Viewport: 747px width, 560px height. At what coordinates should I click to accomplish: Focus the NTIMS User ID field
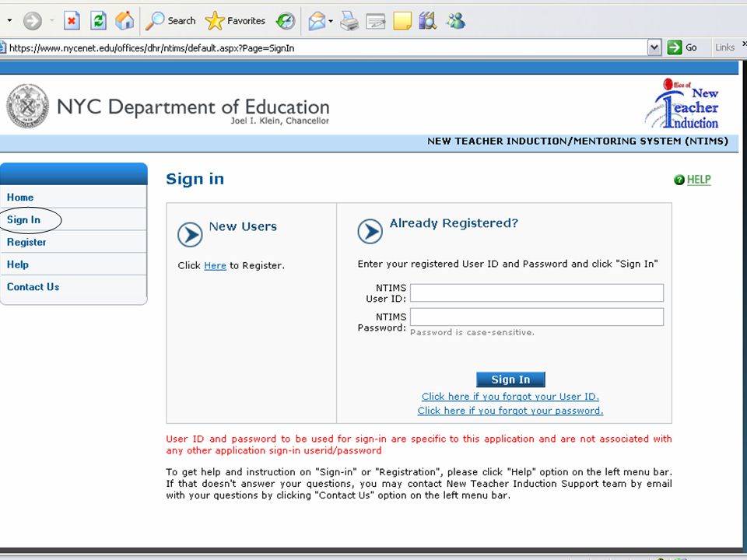click(536, 293)
